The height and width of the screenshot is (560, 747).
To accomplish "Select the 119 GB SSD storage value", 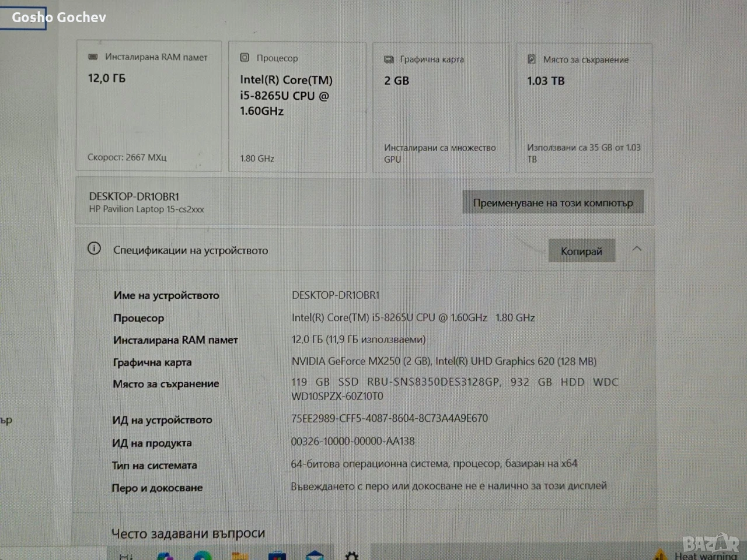I will (x=455, y=389).
